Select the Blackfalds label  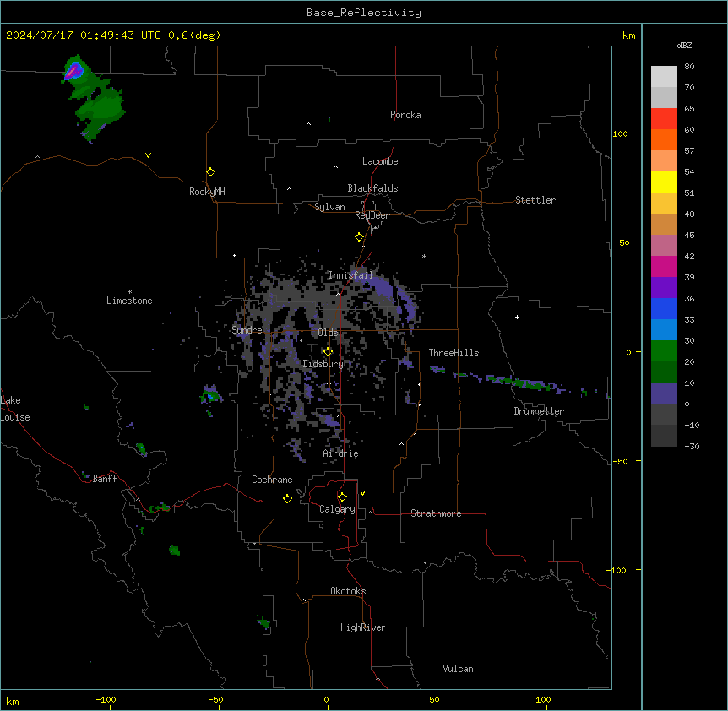(x=372, y=188)
